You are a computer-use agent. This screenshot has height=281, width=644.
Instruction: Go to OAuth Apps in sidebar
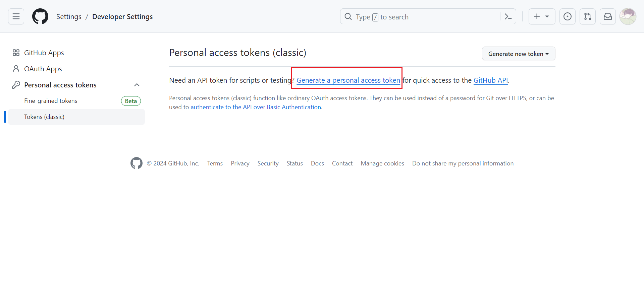coord(43,69)
